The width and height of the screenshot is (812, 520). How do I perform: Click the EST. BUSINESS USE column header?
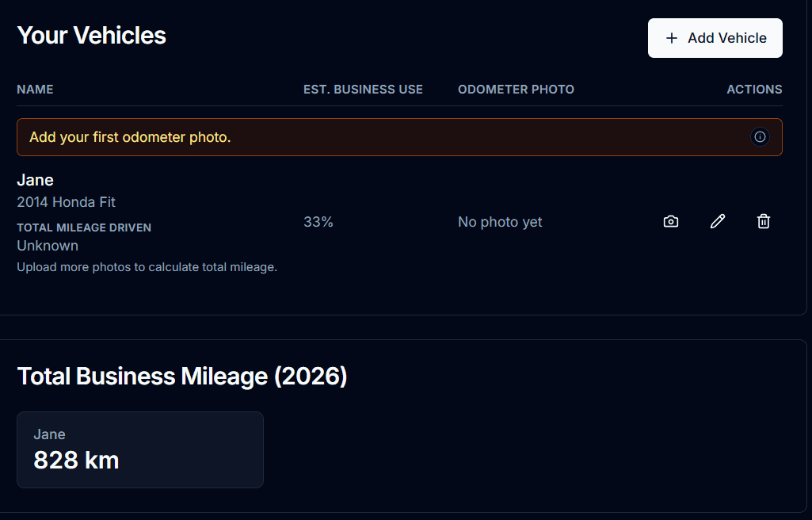(363, 90)
